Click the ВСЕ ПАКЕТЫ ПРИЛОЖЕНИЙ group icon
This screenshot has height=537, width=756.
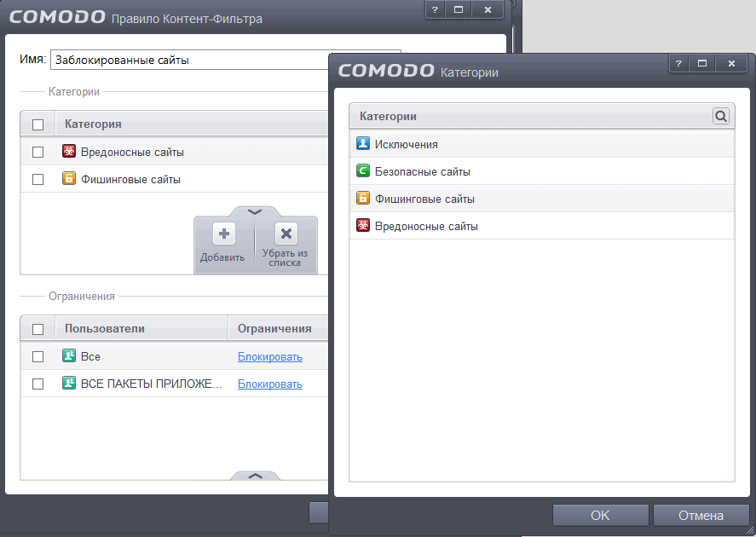[69, 384]
